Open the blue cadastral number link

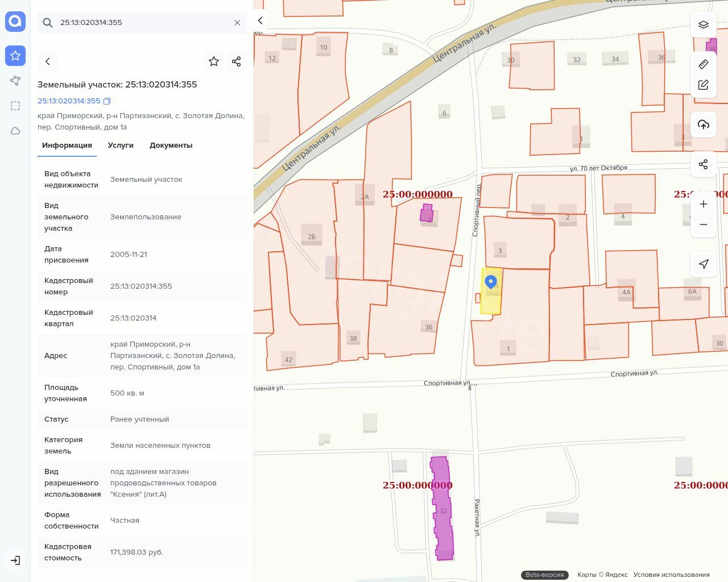point(69,101)
